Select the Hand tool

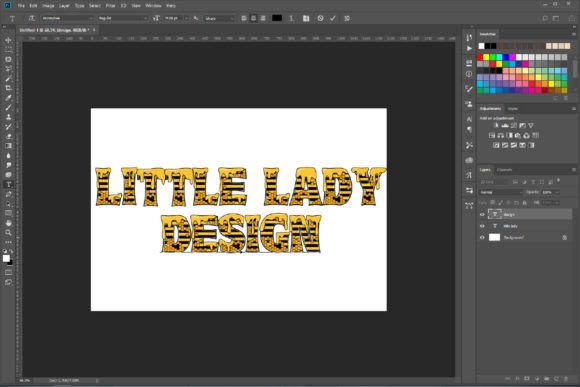(8, 223)
